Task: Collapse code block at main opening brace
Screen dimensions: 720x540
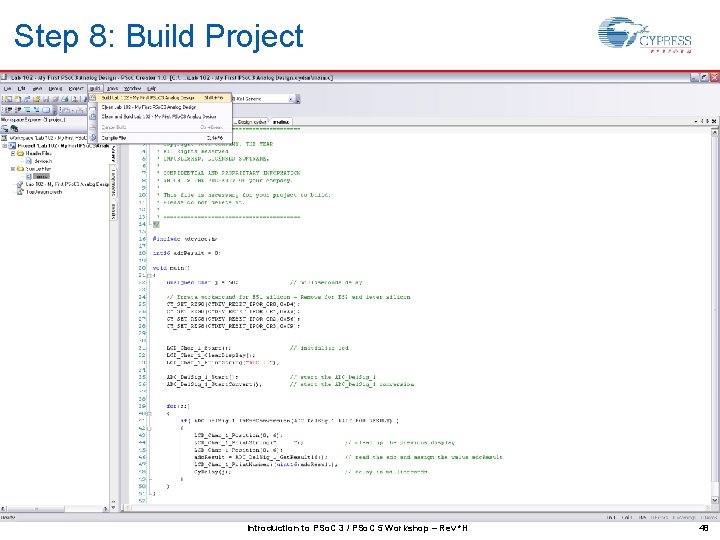Action: tap(148, 276)
